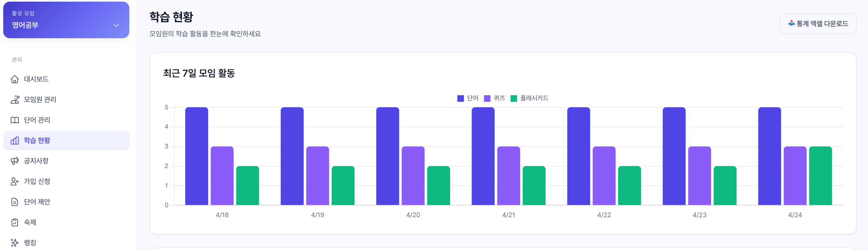Click the 단어 bar for 4/22
This screenshot has height=251, width=868.
coord(579,156)
